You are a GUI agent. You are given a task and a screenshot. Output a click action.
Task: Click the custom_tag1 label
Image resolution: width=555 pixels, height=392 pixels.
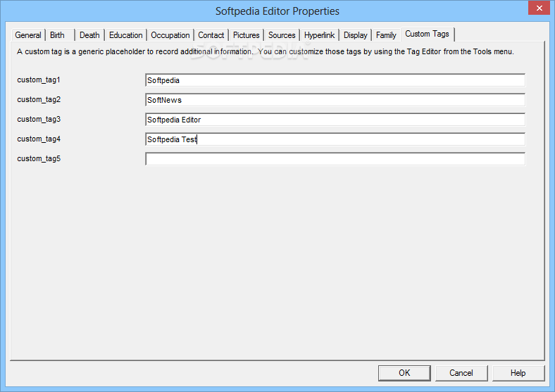coord(39,80)
